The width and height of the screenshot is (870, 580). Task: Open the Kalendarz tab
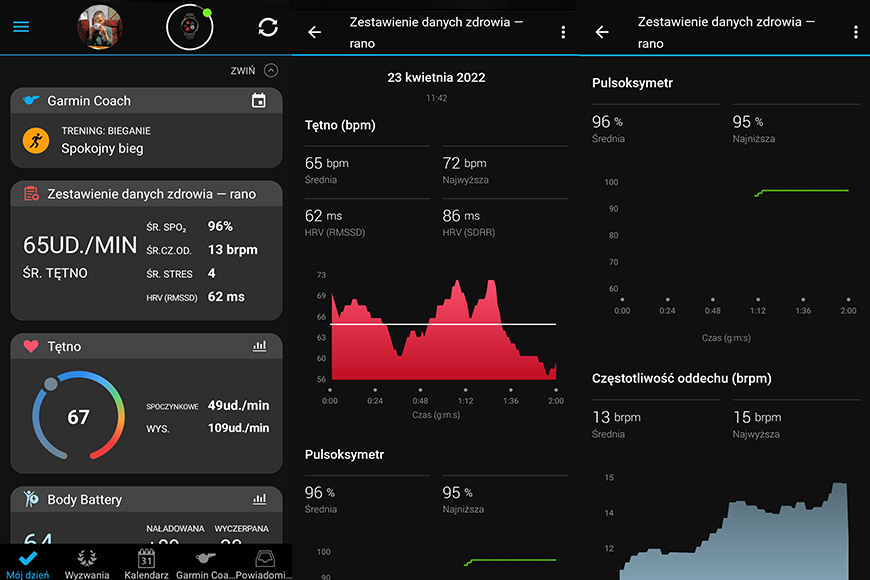(146, 564)
